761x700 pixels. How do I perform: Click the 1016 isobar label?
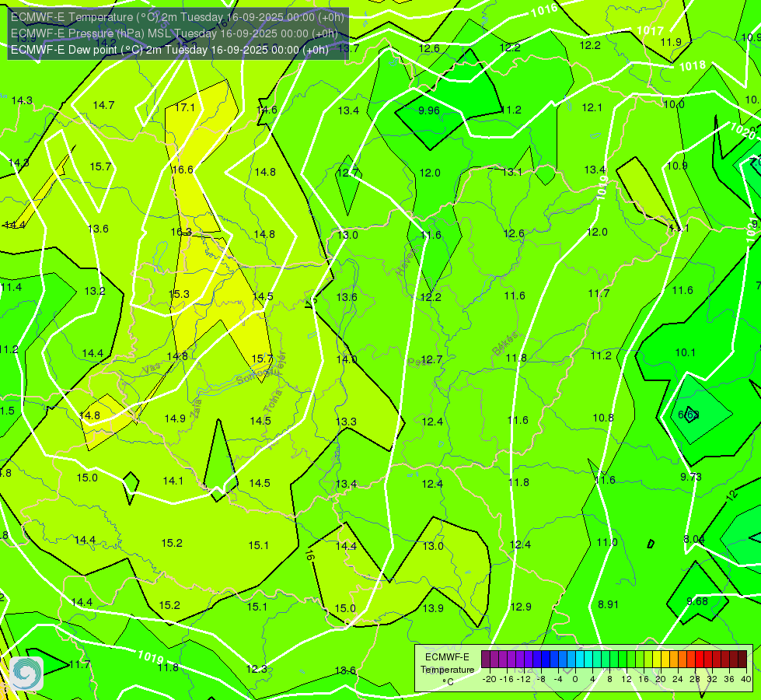point(545,11)
